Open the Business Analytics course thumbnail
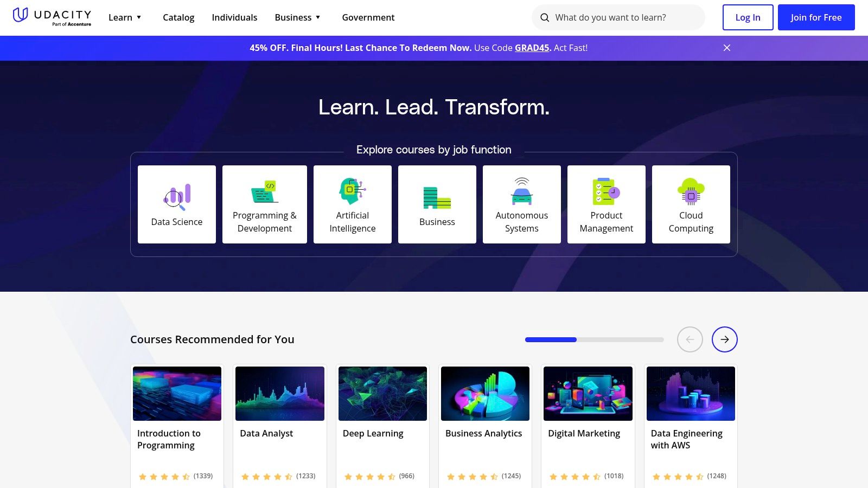 pyautogui.click(x=485, y=394)
